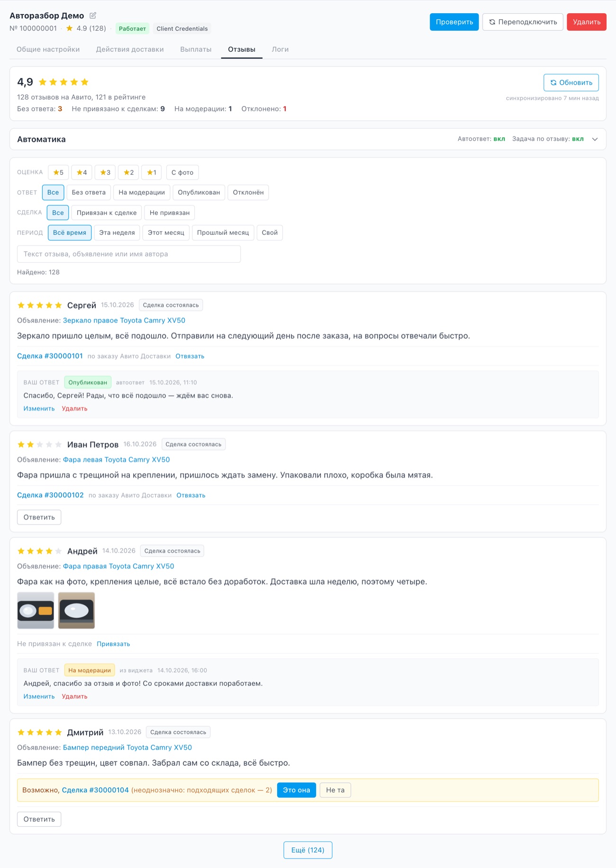Load more reviews with Ещё (124)

pyautogui.click(x=308, y=850)
